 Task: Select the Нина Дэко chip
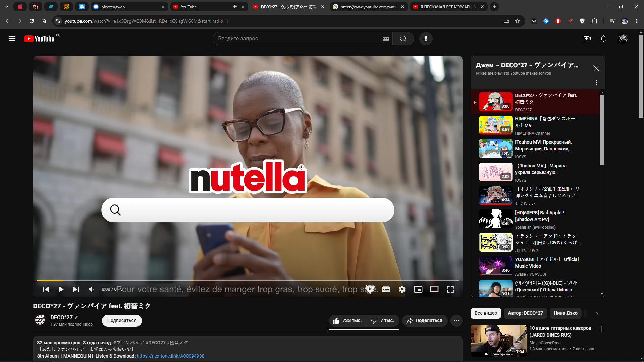coord(566,313)
